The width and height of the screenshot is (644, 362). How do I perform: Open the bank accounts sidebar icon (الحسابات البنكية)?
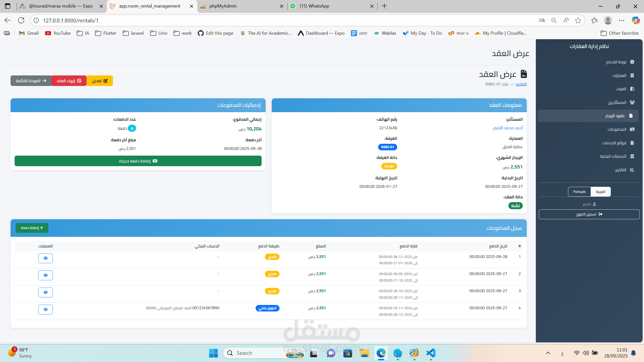632,156
